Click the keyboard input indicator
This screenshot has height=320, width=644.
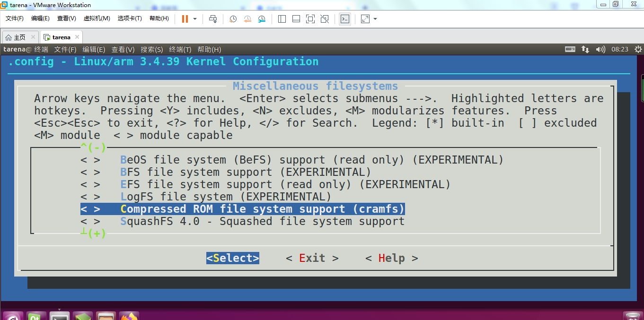pyautogui.click(x=570, y=49)
